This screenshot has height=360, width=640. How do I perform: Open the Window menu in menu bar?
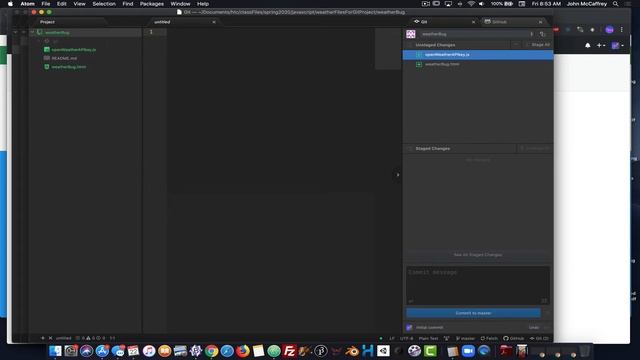coord(180,4)
